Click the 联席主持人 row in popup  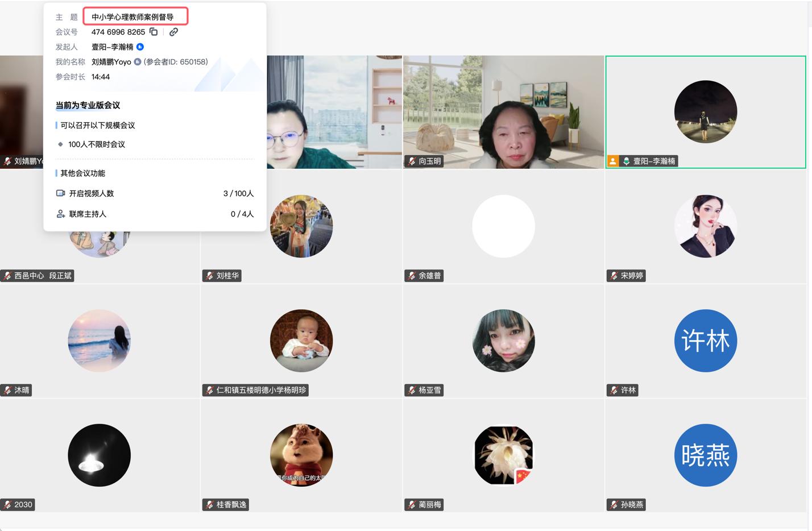pyautogui.click(x=155, y=214)
